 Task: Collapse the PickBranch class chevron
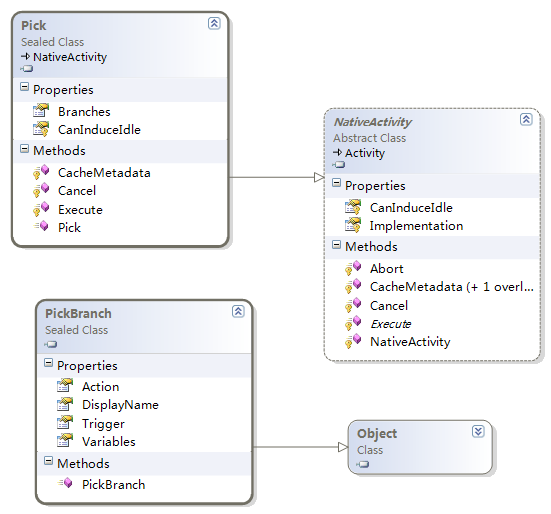point(238,311)
